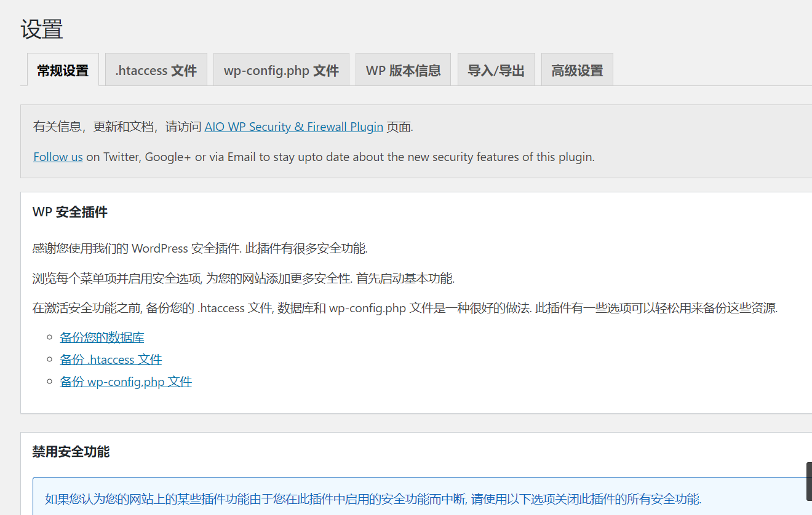The image size is (812, 515).
Task: Click the dark tab at right edge
Action: [x=809, y=481]
